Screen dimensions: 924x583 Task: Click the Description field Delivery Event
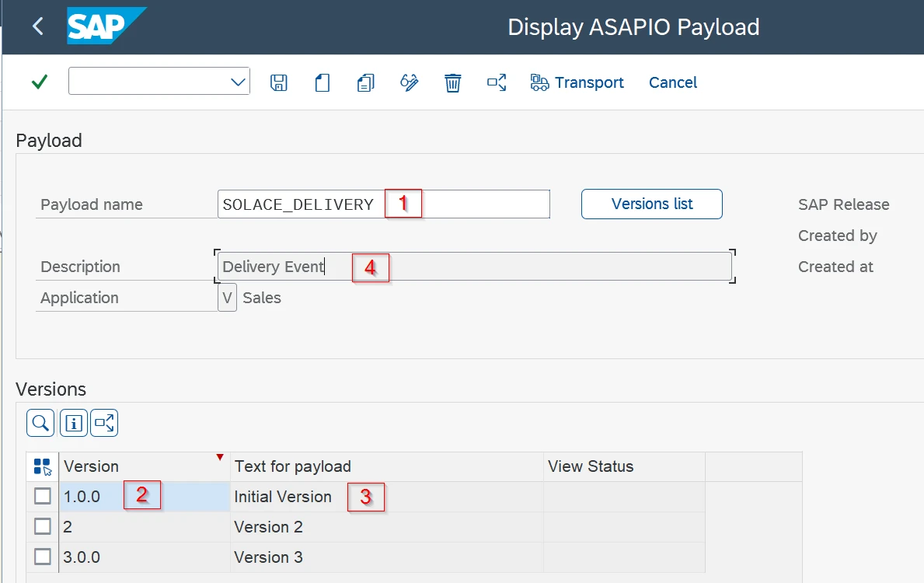[474, 267]
